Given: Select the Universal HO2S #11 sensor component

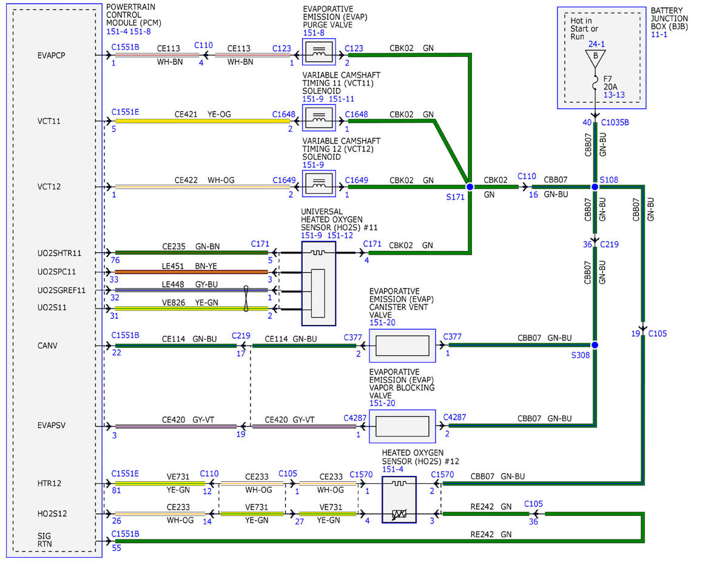Looking at the screenshot, I should tap(318, 284).
